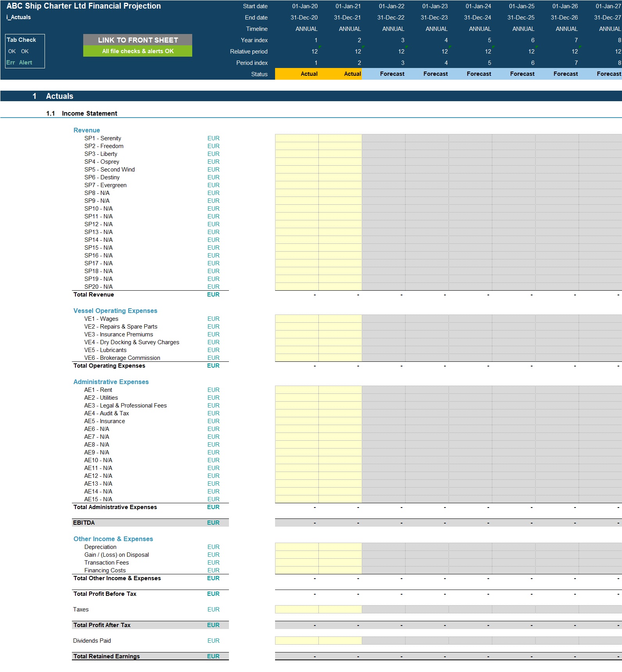The width and height of the screenshot is (622, 672).
Task: Click the Financing Costs row label
Action: pos(105,570)
